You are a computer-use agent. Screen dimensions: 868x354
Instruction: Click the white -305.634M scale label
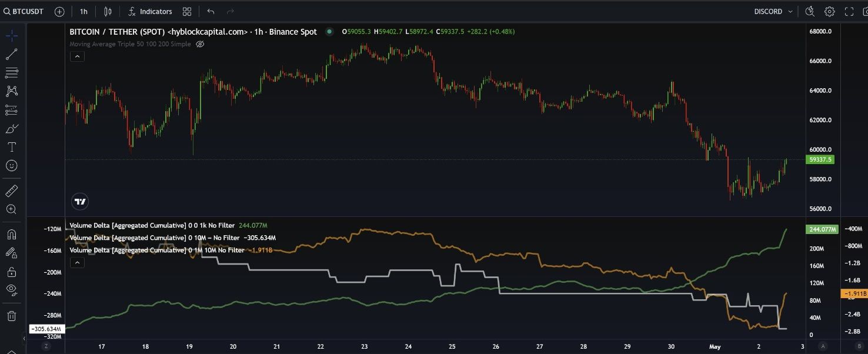click(46, 329)
